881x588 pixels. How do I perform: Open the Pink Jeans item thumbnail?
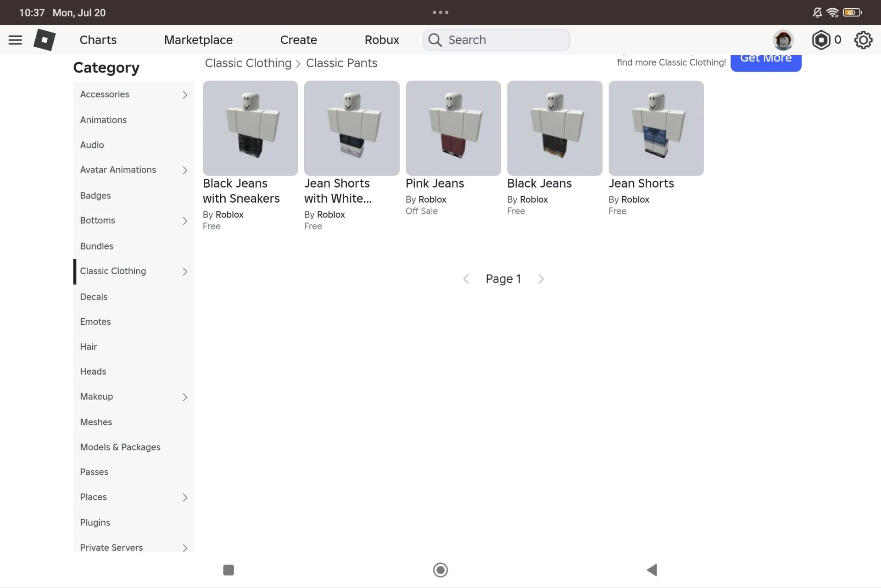[x=453, y=128]
